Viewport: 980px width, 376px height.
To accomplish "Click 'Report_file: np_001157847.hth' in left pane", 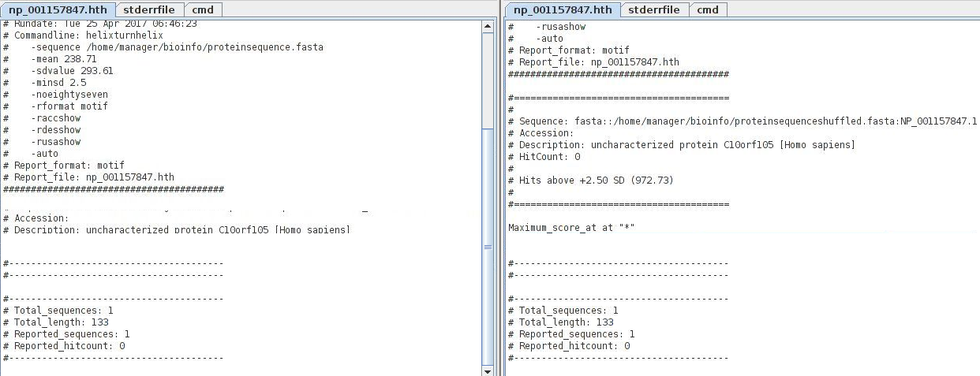I will [x=93, y=177].
